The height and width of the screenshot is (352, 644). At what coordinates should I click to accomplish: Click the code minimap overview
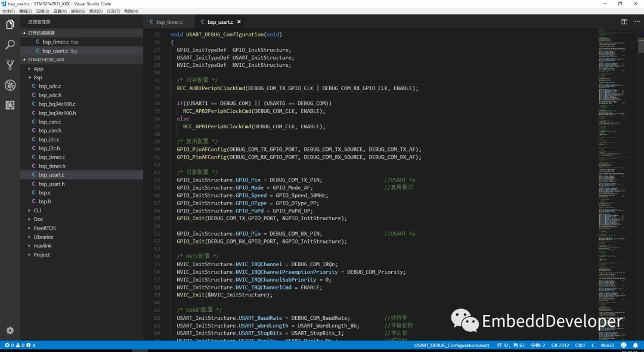coord(614,149)
